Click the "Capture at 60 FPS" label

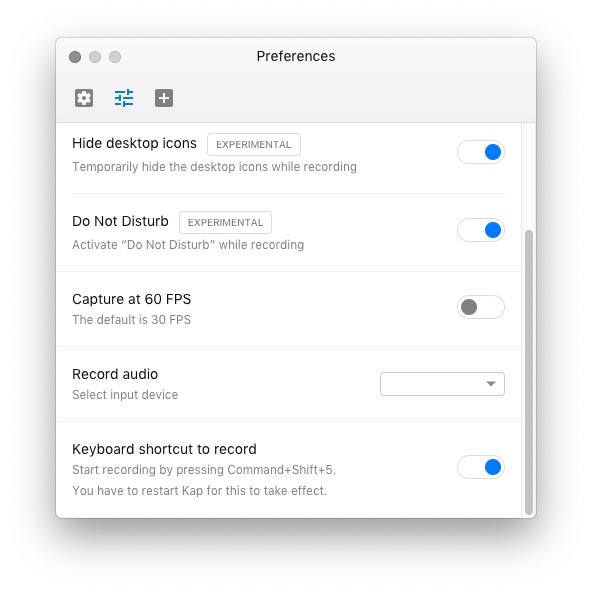[132, 299]
